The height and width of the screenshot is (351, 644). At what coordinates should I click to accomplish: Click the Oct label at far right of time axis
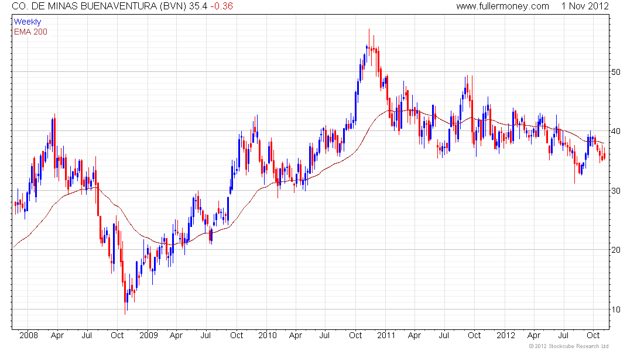tap(593, 336)
